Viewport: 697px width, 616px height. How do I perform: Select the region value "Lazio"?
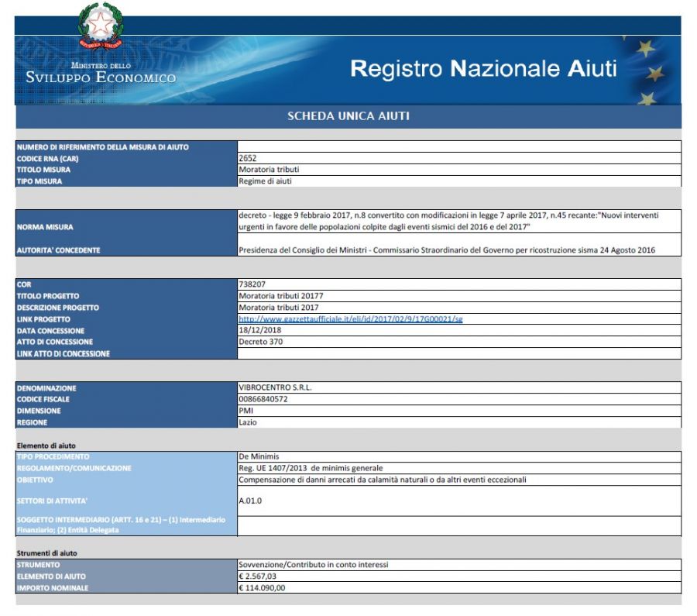click(x=248, y=422)
